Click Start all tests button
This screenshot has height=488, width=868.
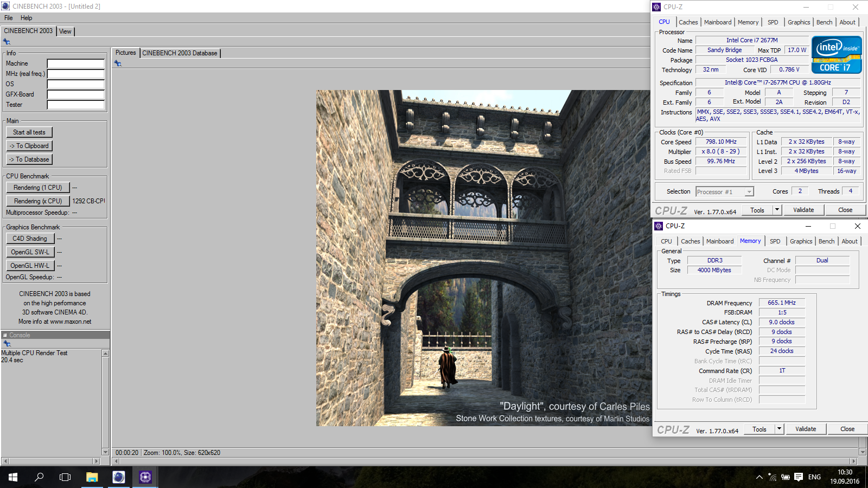pos(29,132)
